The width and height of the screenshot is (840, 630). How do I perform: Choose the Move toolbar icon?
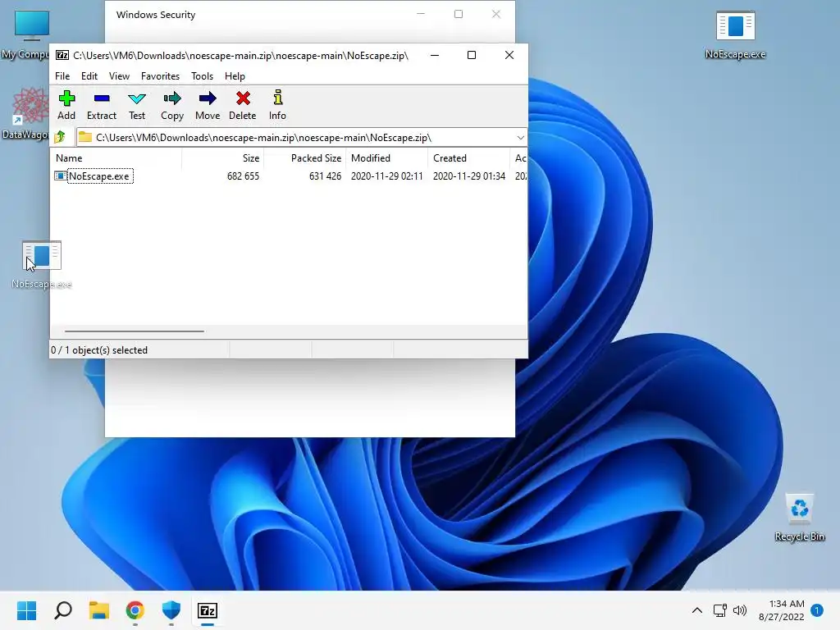[208, 105]
